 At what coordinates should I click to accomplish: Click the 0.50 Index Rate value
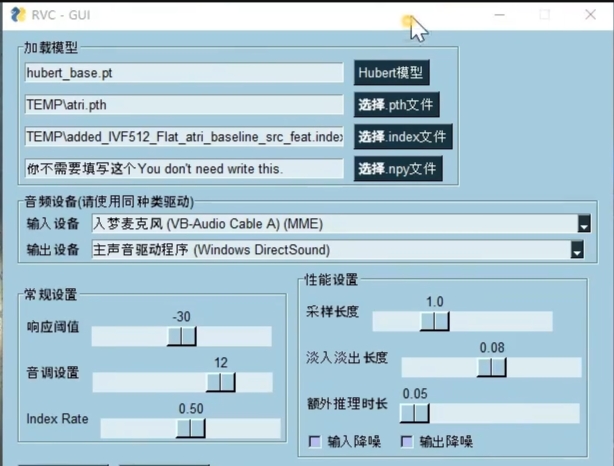[x=191, y=409]
